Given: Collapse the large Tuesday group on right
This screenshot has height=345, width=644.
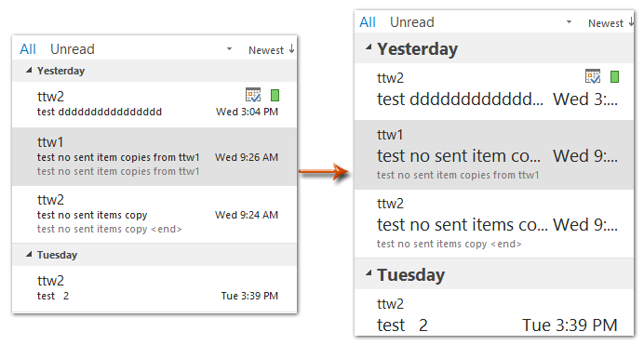Looking at the screenshot, I should click(369, 272).
